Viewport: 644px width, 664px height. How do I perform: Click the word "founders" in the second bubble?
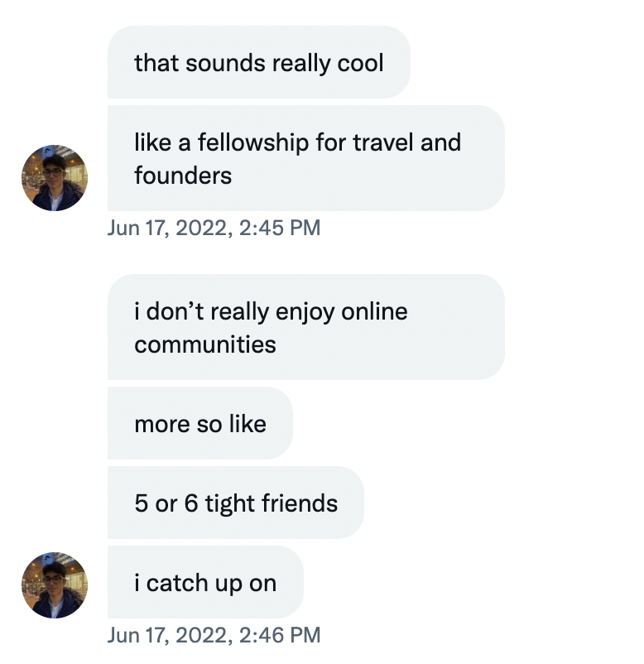coord(183,175)
